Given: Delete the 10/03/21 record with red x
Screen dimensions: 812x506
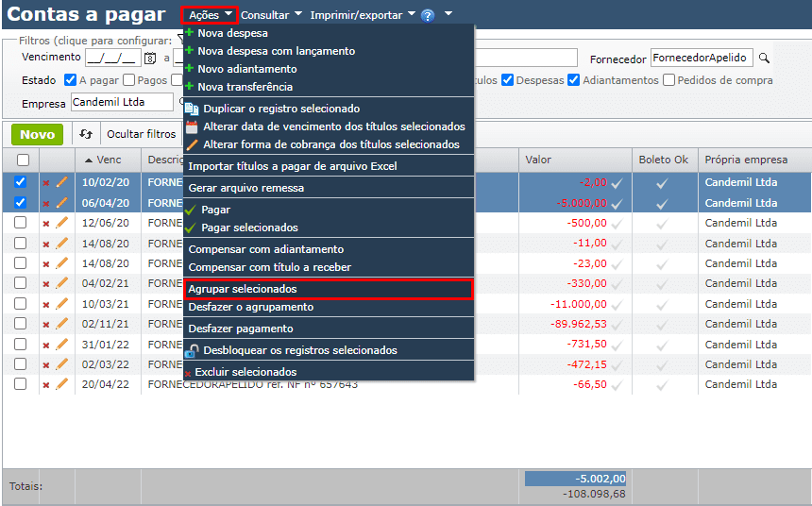Looking at the screenshot, I should (46, 305).
